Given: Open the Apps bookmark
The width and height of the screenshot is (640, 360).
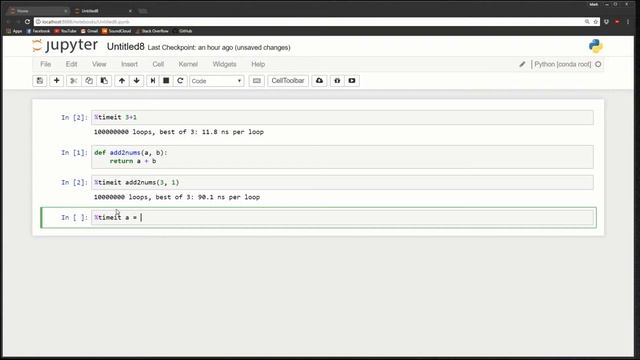Looking at the screenshot, I should (x=14, y=31).
